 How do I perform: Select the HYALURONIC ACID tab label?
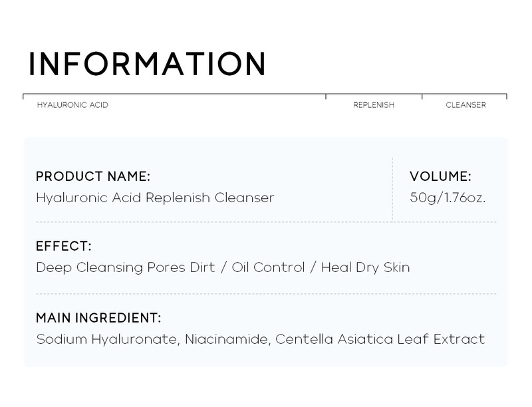(72, 105)
